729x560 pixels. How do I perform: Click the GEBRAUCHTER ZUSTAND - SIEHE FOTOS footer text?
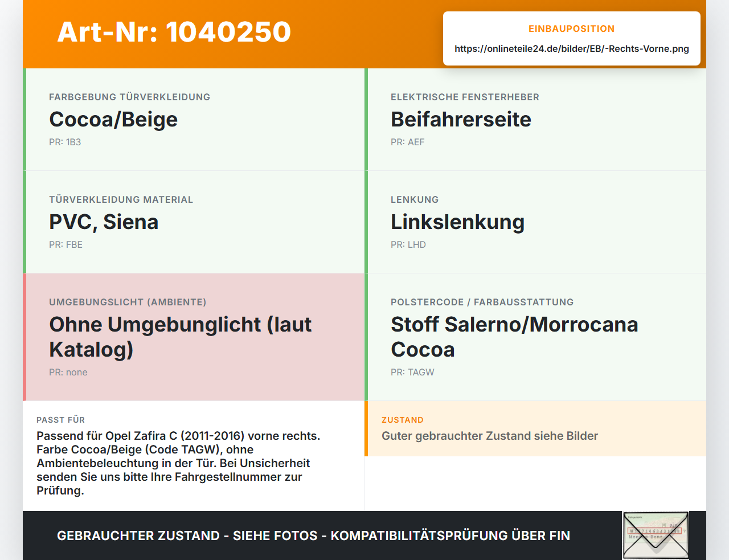point(313,536)
